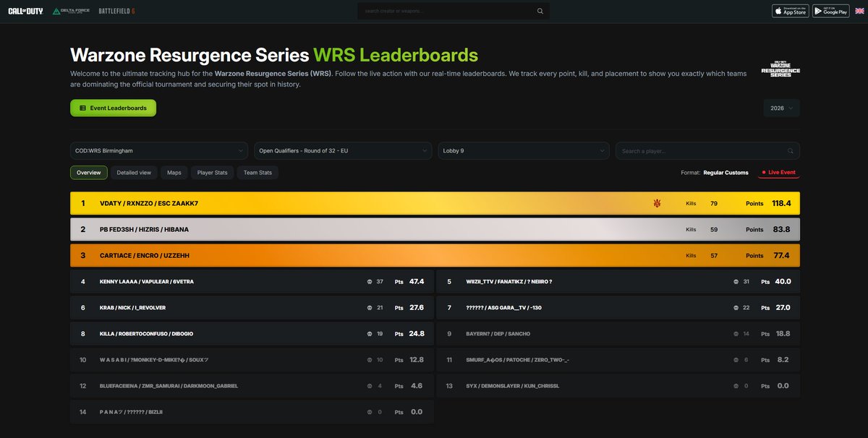Switch to the Detailed view tab
868x438 pixels.
[134, 172]
